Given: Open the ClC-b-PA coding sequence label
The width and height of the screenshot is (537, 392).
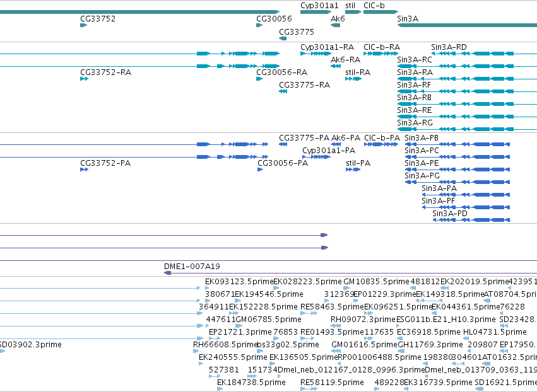Looking at the screenshot, I should pyautogui.click(x=382, y=138).
